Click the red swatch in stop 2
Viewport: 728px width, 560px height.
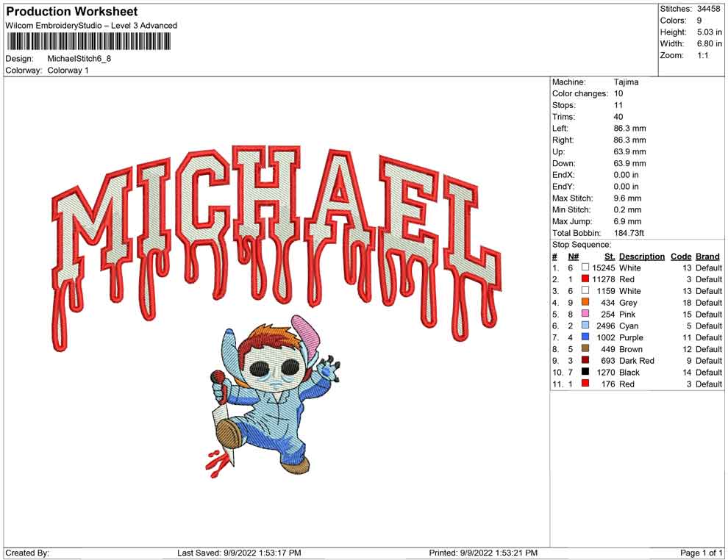[585, 279]
